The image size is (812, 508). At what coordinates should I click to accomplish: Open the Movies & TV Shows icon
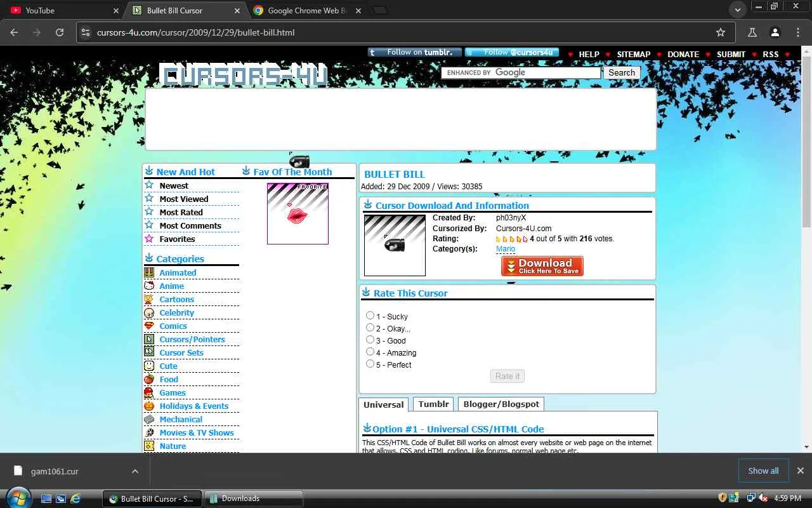[x=149, y=432]
